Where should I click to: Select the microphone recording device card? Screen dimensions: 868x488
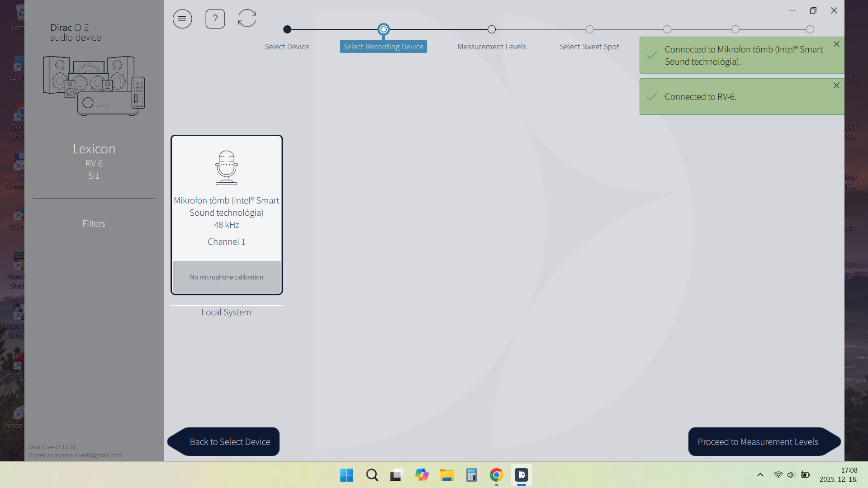pos(226,199)
